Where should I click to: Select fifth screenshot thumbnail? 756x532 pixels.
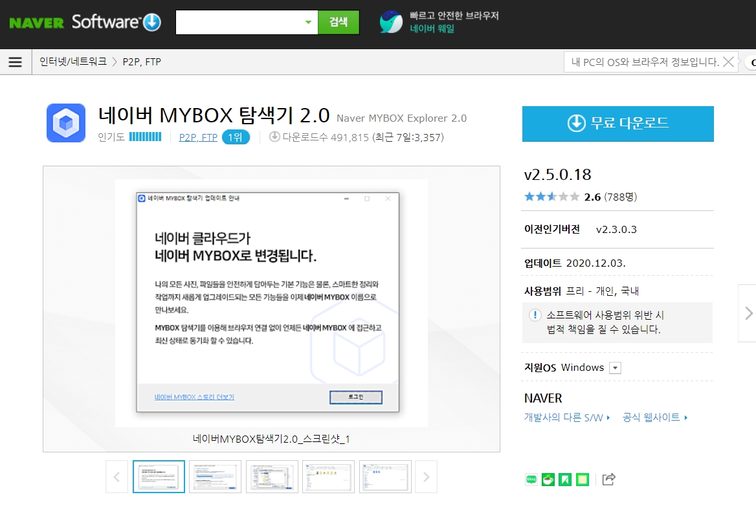point(385,476)
